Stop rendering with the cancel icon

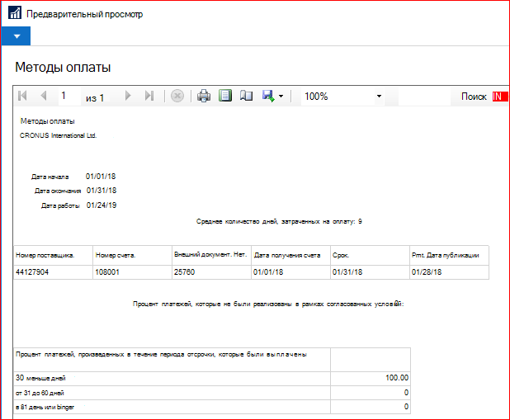177,96
